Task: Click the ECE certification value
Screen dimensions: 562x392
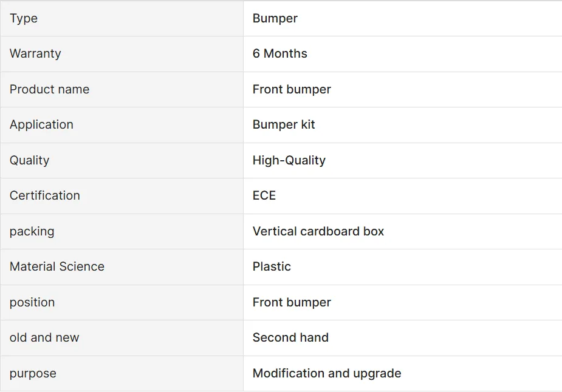Action: coord(264,195)
